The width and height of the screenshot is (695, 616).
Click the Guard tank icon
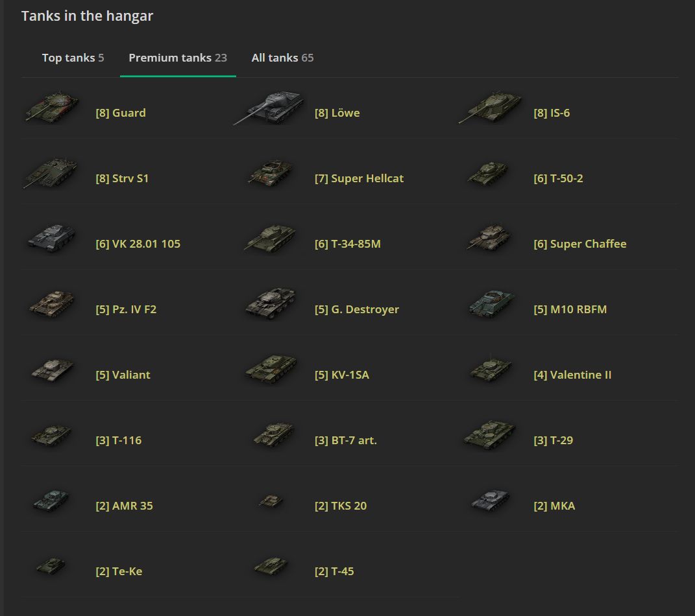click(52, 108)
